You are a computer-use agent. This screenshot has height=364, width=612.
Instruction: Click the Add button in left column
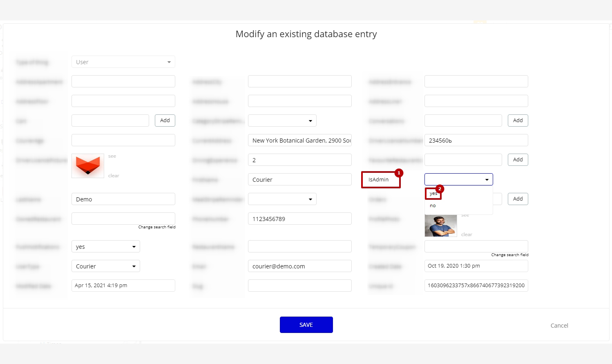165,121
